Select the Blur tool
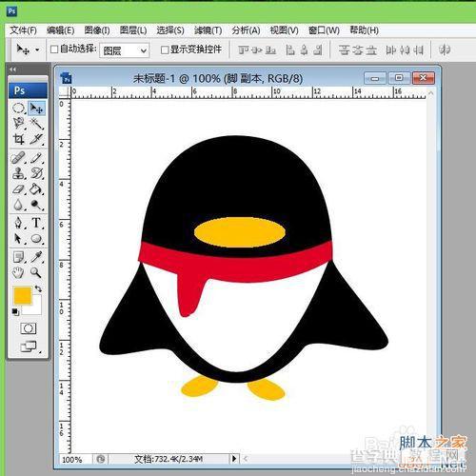 point(19,205)
